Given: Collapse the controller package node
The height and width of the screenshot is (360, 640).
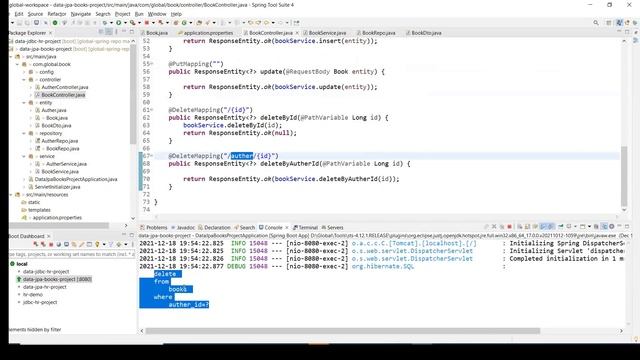Looking at the screenshot, I should tap(24, 80).
